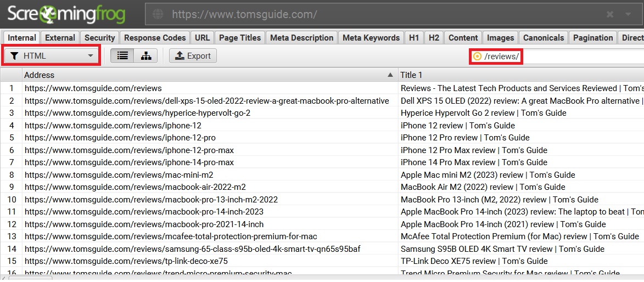Select the samsung-65-class-s95b URL row
The image size is (644, 282).
pyautogui.click(x=193, y=249)
